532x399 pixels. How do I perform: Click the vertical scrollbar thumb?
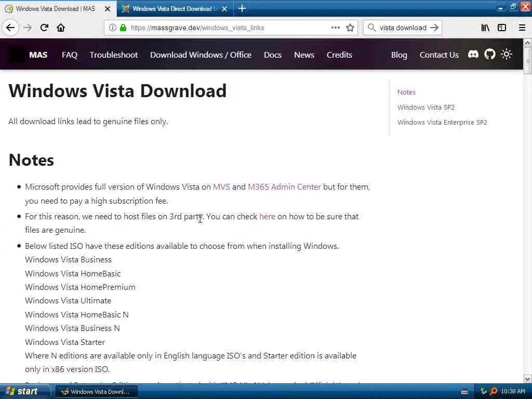[527, 61]
